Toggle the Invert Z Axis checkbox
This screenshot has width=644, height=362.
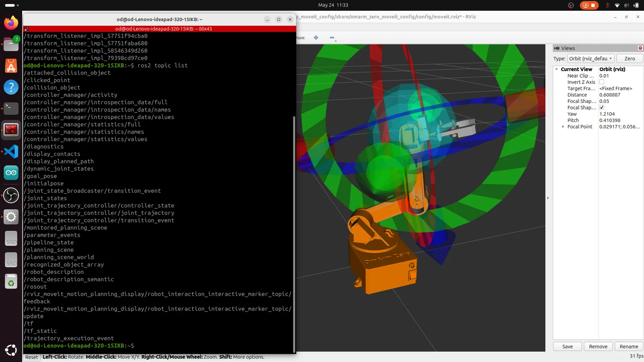tap(602, 82)
